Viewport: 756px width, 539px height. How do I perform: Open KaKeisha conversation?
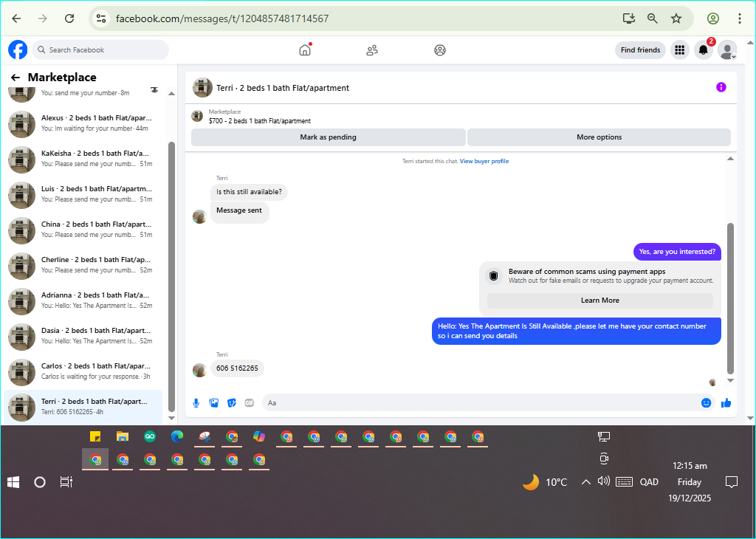pos(84,159)
